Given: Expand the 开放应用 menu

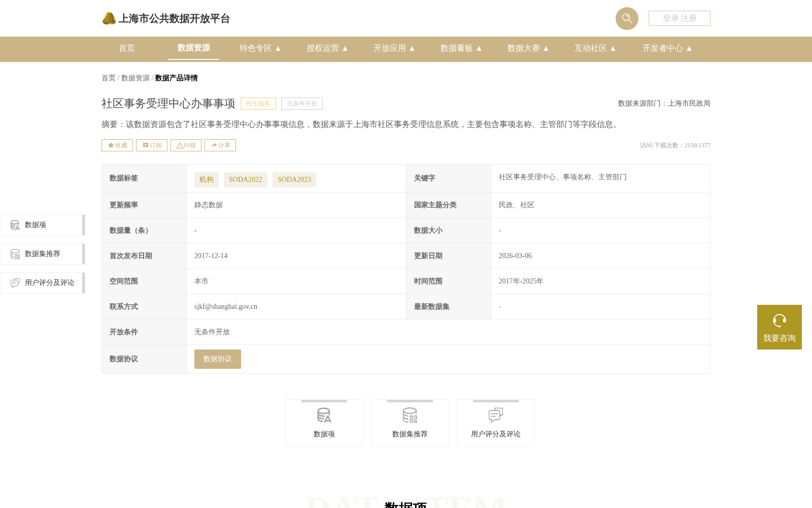Looking at the screenshot, I should pos(394,48).
